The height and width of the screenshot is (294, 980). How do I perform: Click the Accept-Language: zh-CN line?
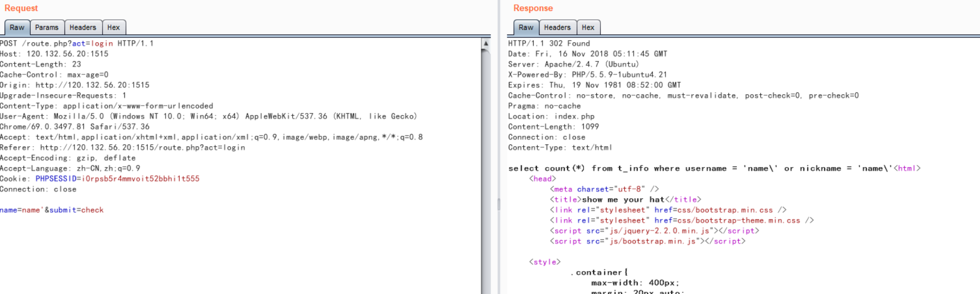pos(70,169)
